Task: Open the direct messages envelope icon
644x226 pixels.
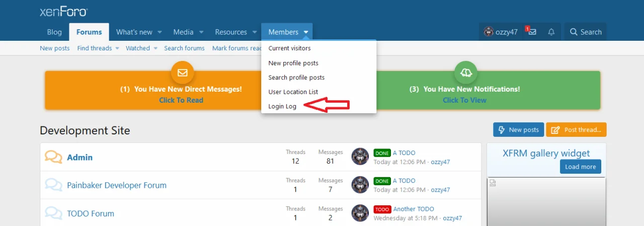Action: [x=531, y=32]
